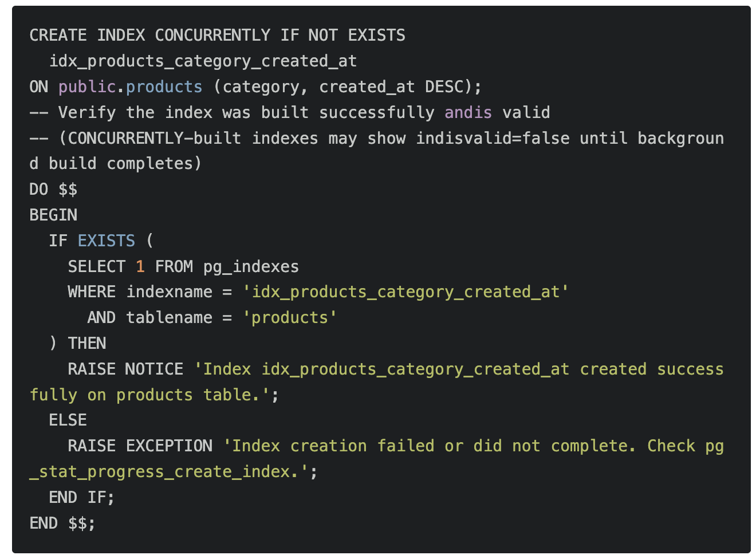Click the purple 'public' schema name
Viewport: 756px width, 559px height.
(87, 87)
